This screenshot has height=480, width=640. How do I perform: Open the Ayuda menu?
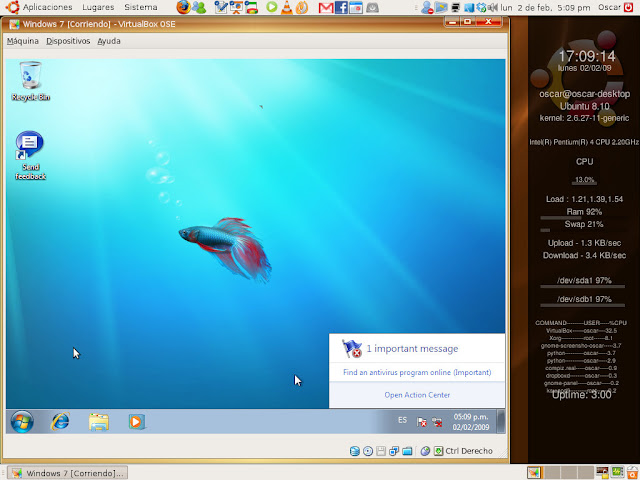tap(109, 41)
